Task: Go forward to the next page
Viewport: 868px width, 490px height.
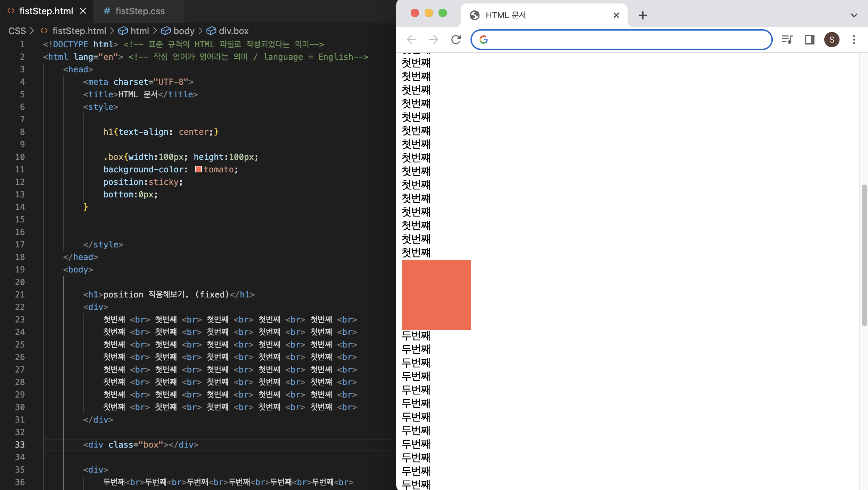Action: click(x=434, y=40)
